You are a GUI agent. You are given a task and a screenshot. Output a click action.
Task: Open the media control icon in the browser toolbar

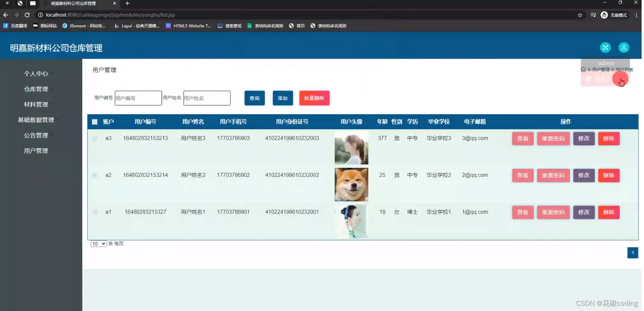coord(593,15)
